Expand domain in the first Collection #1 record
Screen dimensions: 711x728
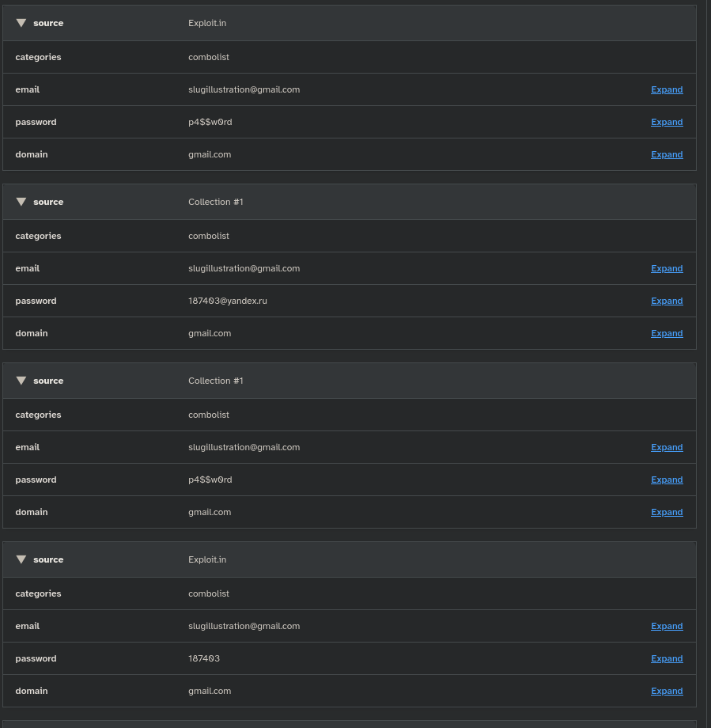coord(666,333)
